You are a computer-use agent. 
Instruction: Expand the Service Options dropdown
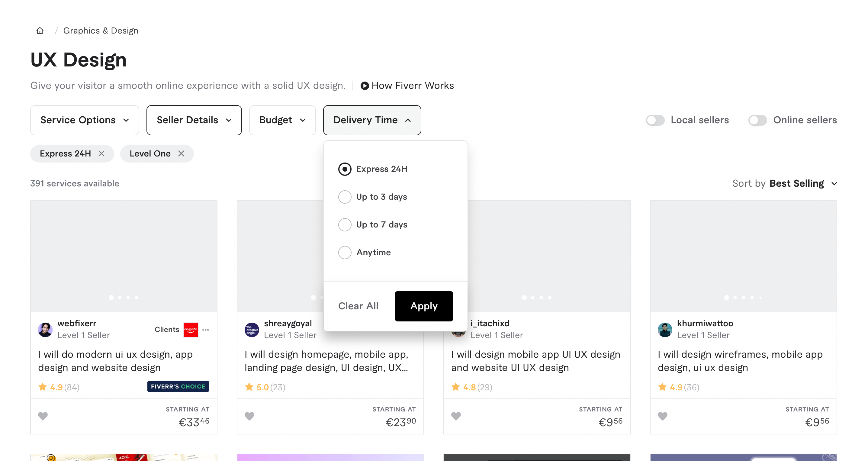(85, 120)
